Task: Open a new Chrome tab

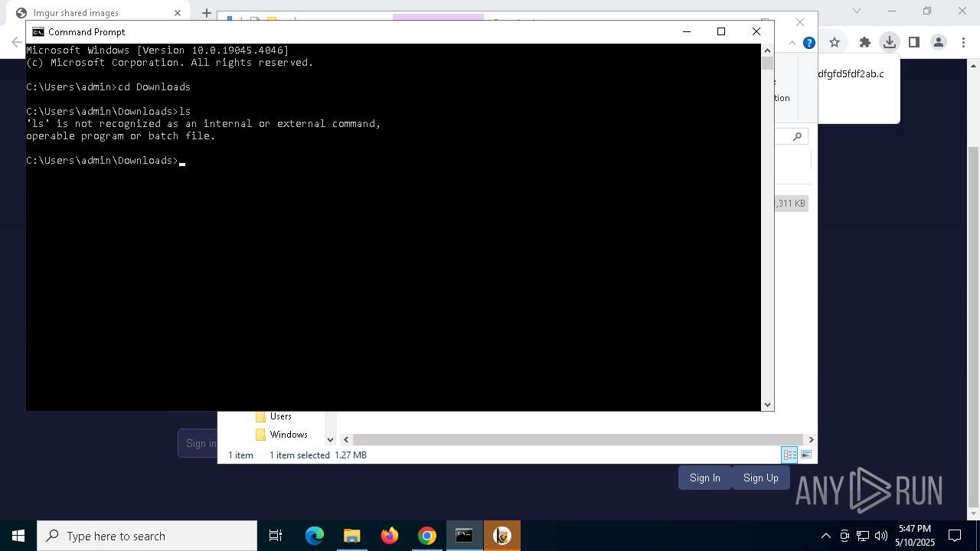Action: point(206,13)
